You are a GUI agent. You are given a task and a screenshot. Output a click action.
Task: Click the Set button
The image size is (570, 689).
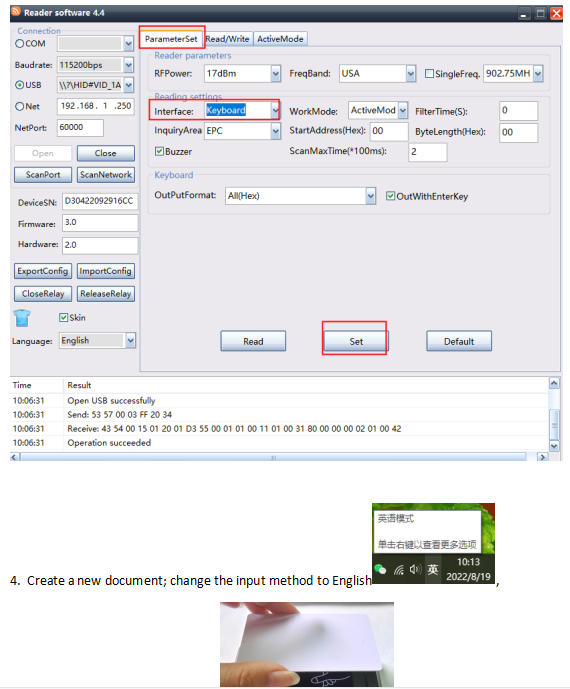point(356,341)
